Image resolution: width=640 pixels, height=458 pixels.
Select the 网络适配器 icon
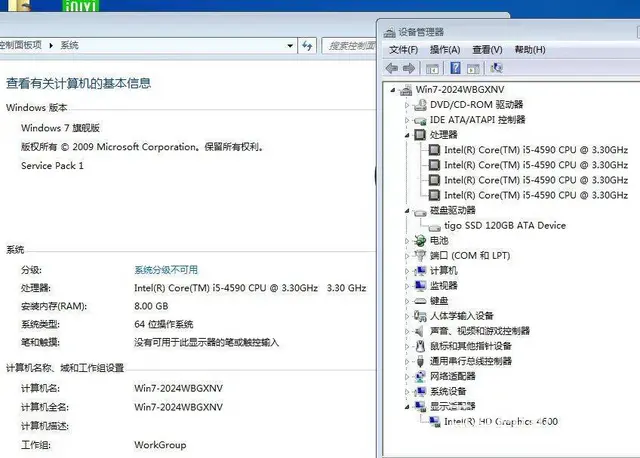[x=420, y=376]
